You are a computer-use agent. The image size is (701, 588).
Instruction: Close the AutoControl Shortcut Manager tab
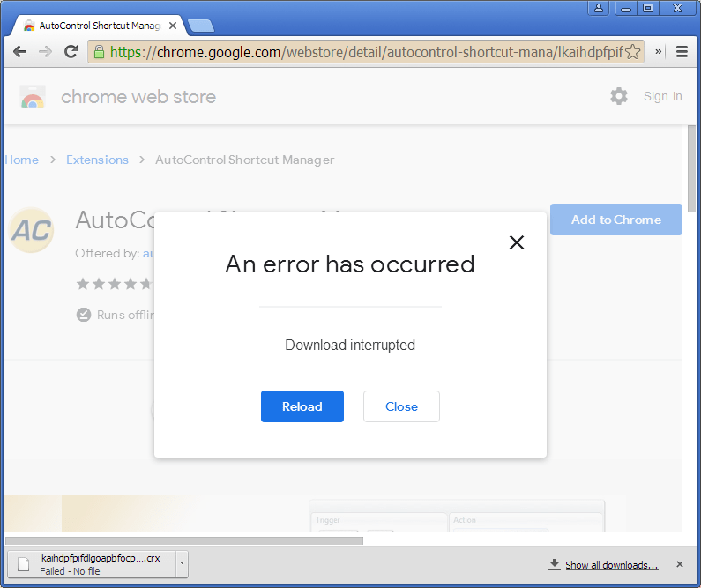tap(173, 26)
